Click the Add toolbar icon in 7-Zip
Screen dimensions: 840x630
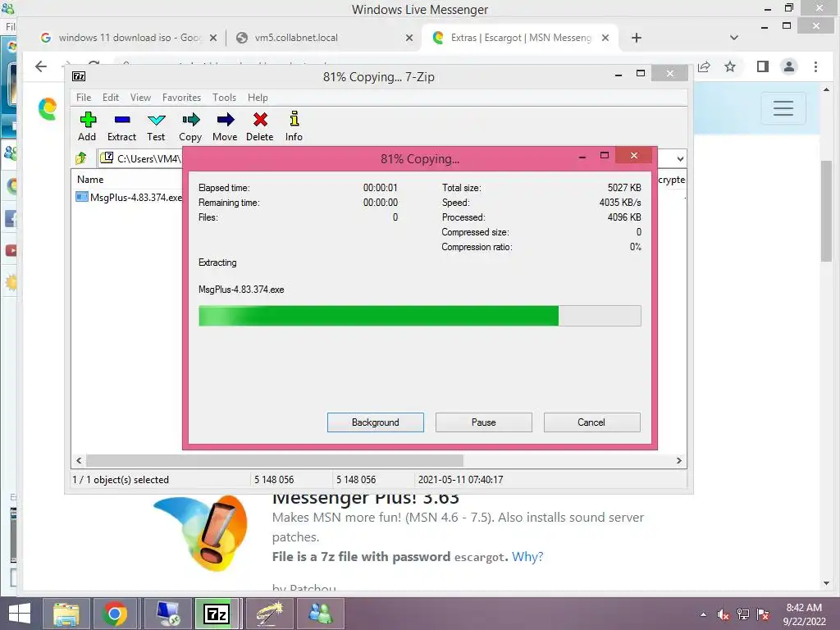87,126
